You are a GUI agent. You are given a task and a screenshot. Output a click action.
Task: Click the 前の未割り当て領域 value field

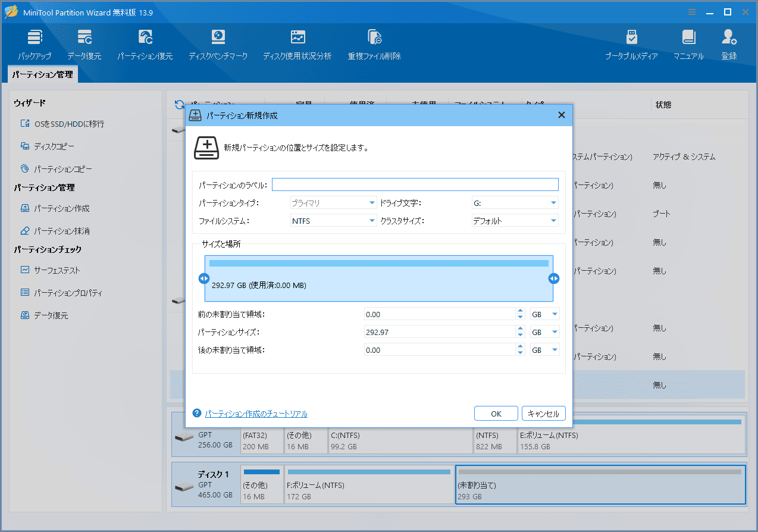tap(440, 314)
